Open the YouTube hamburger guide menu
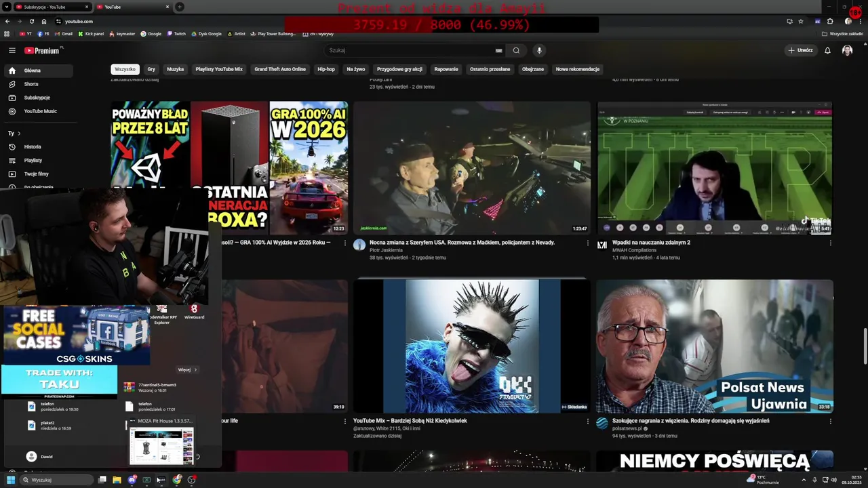This screenshot has height=488, width=868. point(12,50)
